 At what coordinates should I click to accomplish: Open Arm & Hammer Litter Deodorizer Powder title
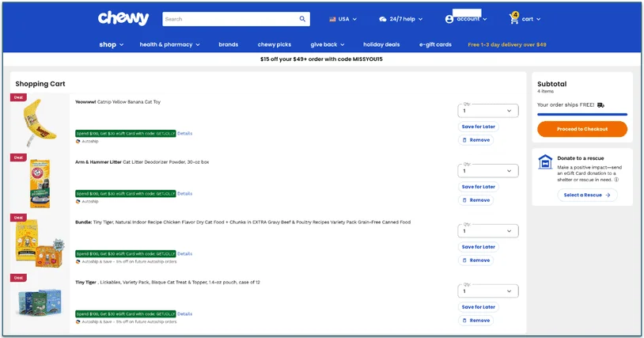click(x=142, y=161)
